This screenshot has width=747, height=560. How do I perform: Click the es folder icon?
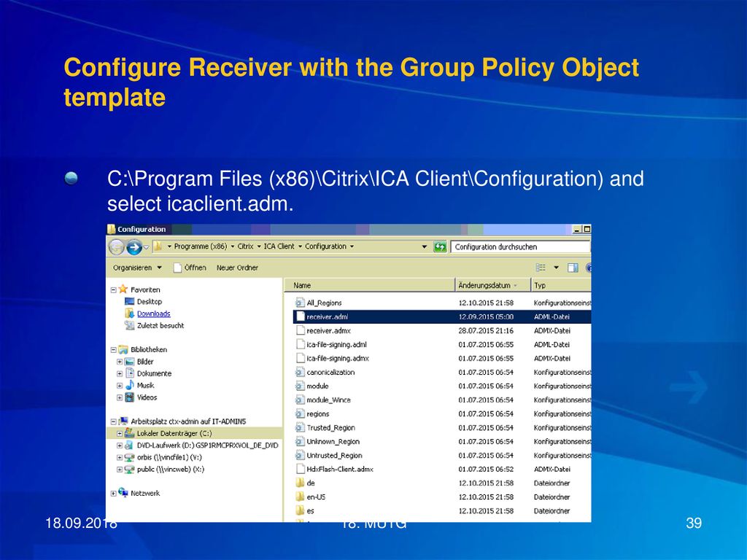coord(300,510)
